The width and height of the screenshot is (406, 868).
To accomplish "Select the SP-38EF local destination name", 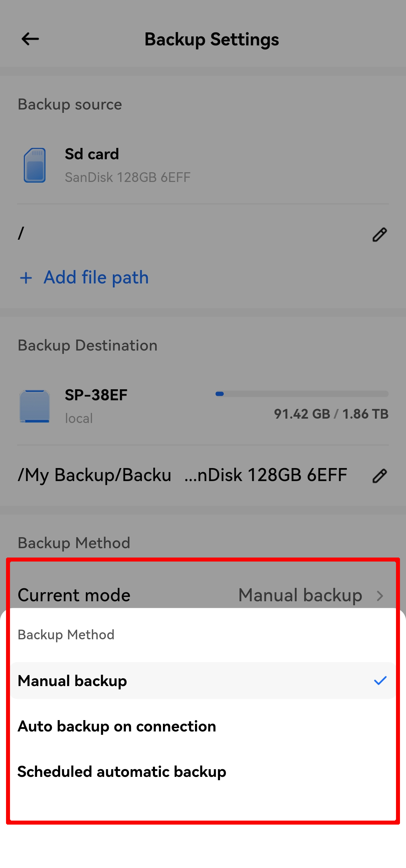I will pyautogui.click(x=96, y=395).
